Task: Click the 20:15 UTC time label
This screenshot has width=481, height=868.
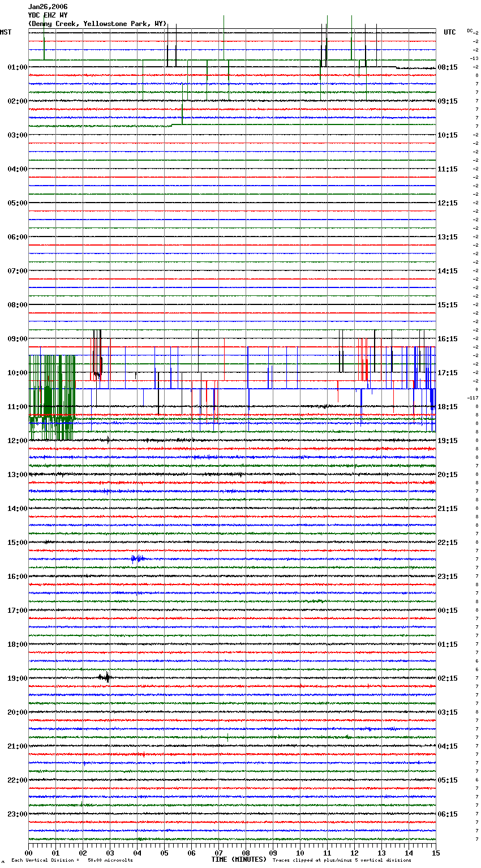Action: point(448,475)
